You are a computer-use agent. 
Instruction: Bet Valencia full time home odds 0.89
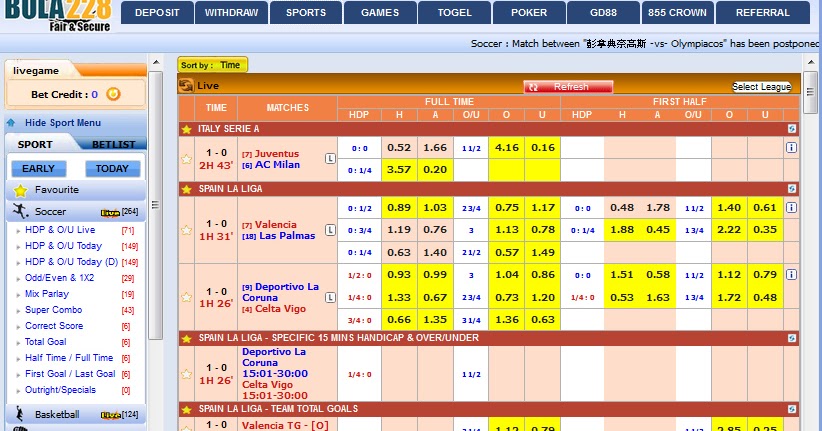(x=399, y=208)
